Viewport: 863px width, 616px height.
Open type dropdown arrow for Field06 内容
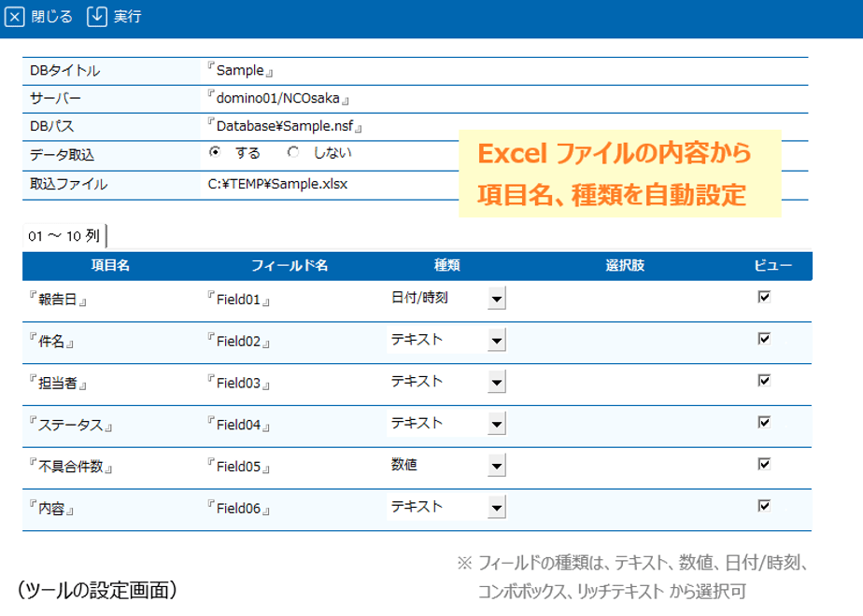[x=497, y=508]
